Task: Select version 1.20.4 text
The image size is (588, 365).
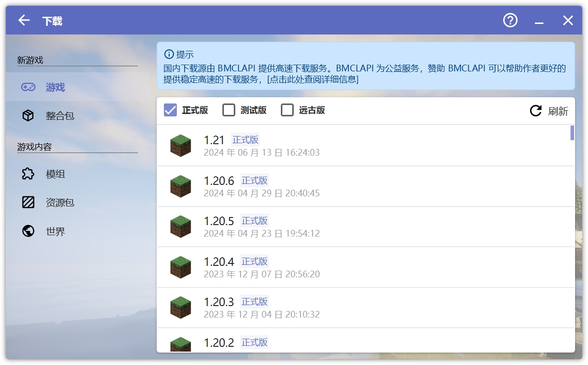Action: [219, 262]
